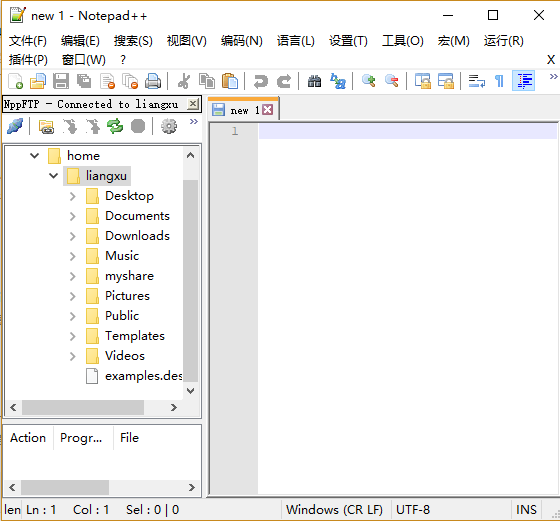This screenshot has width=560, height=521.
Task: Open the 插件(P) menu
Action: point(28,60)
